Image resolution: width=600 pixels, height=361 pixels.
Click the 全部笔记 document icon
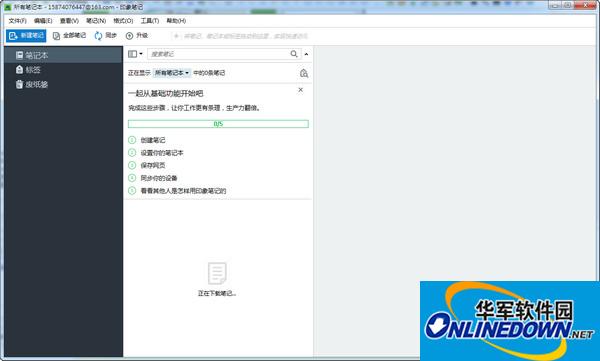point(57,36)
